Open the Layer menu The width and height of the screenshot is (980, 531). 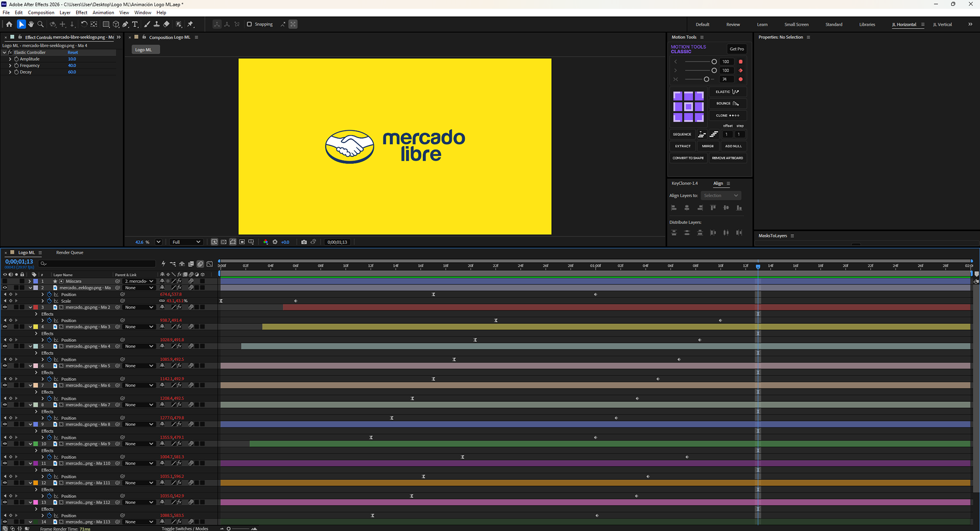pos(65,13)
